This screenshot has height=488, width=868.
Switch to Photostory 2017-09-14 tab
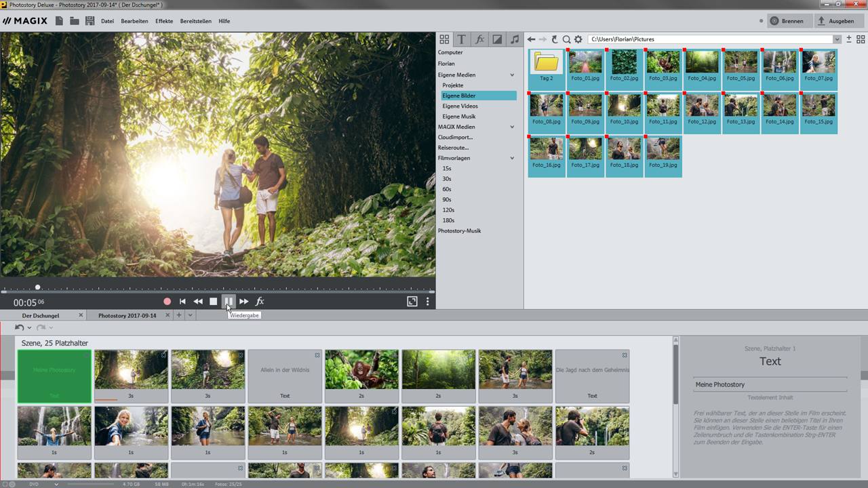127,315
